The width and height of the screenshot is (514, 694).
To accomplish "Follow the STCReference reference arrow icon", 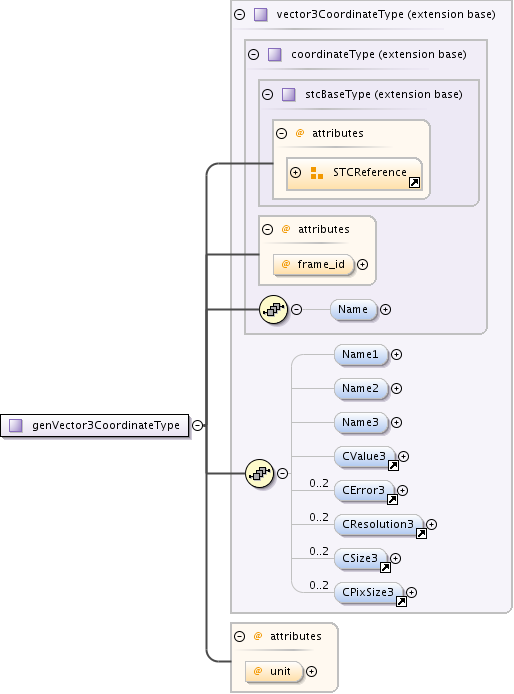I will (414, 182).
